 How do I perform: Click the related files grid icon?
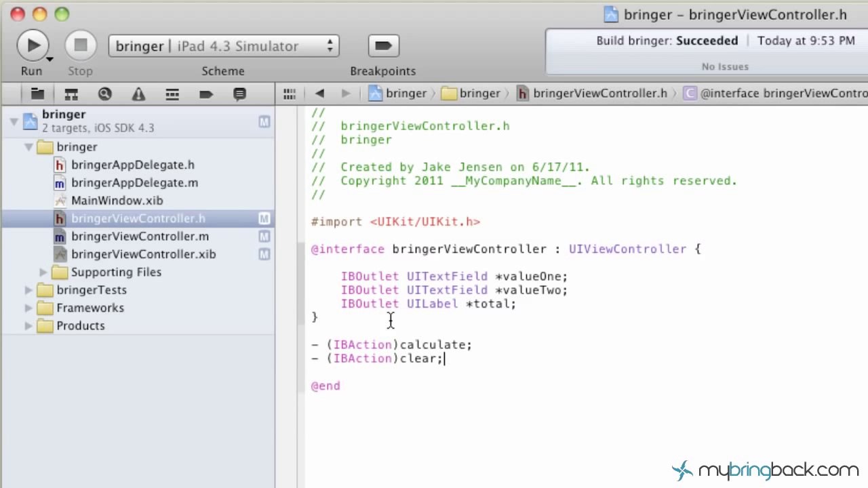click(290, 94)
